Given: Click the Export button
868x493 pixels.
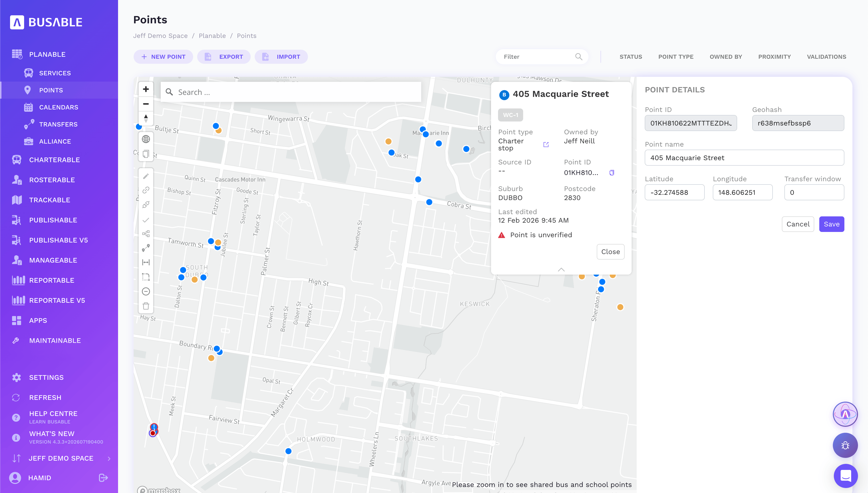Looking at the screenshot, I should tap(224, 56).
